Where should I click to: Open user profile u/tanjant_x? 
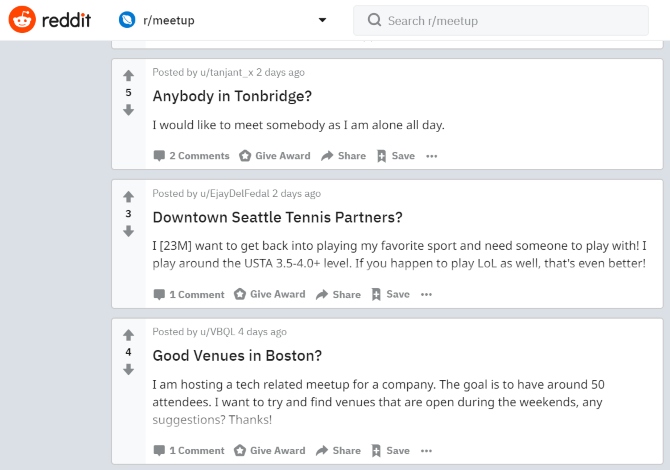tap(226, 72)
